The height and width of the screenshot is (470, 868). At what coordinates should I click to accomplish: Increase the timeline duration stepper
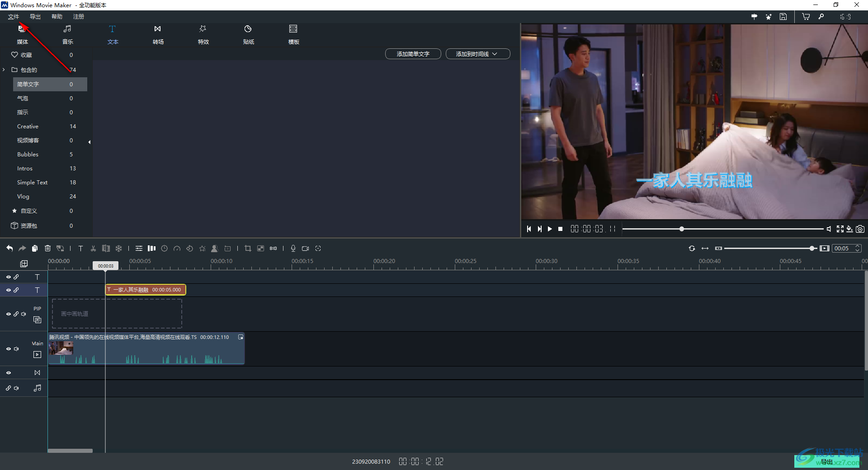click(857, 246)
